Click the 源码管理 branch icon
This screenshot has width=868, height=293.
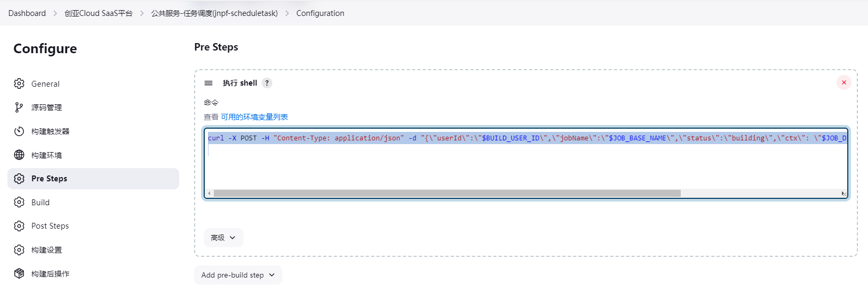click(19, 107)
